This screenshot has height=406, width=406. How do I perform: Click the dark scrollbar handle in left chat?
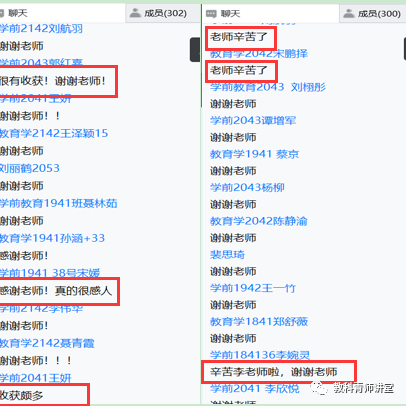point(195,50)
